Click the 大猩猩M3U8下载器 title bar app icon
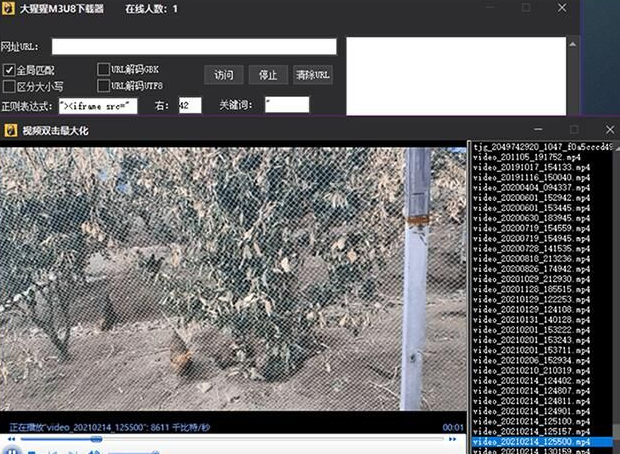Viewport: 620px width, 454px height. click(x=9, y=9)
